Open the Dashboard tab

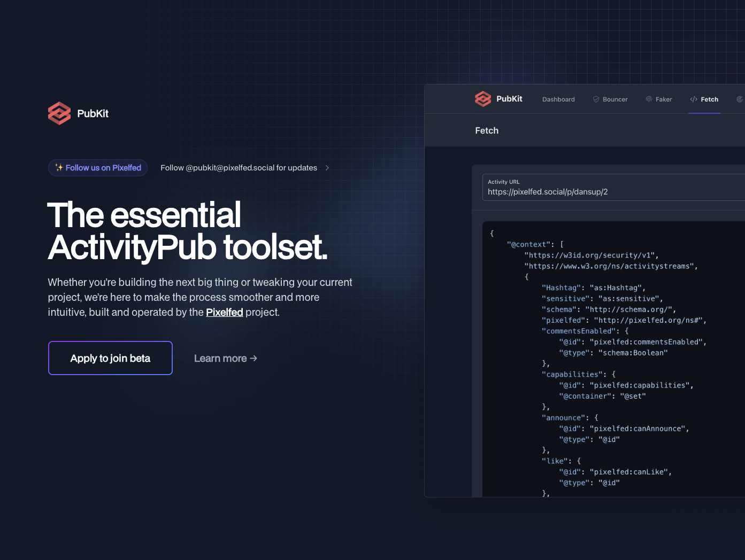pos(558,99)
